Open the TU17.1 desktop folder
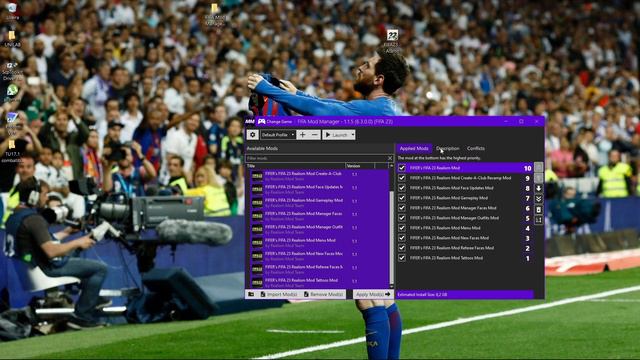This screenshot has height=360, width=640. click(12, 150)
